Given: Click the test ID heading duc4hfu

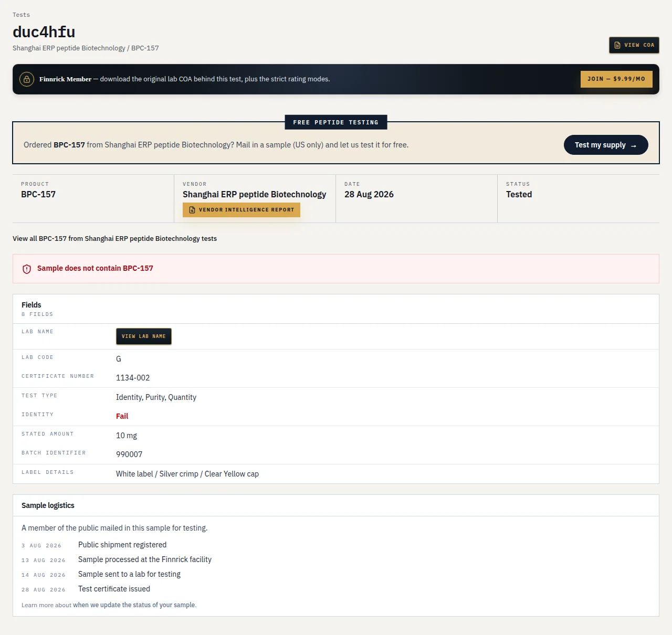Looking at the screenshot, I should tap(44, 32).
